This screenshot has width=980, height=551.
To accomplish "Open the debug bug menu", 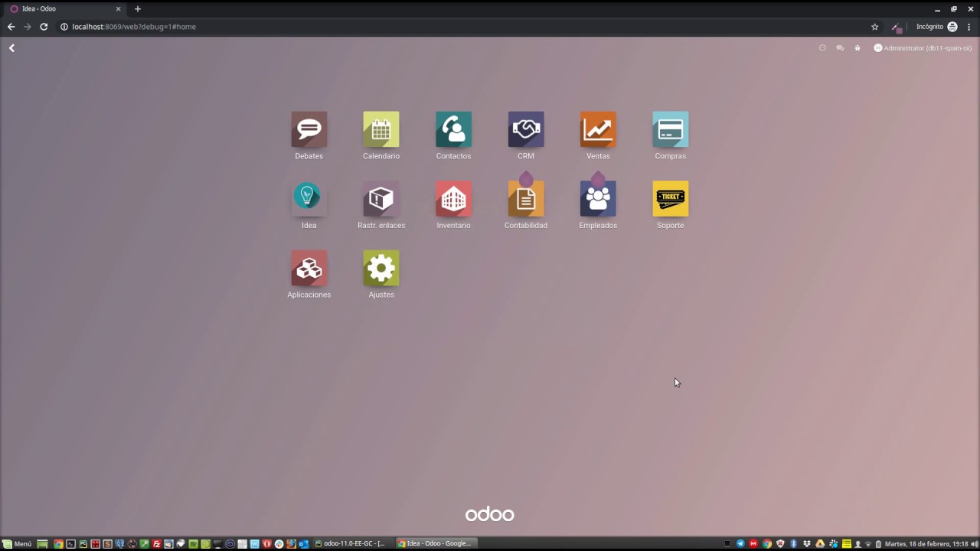I will pyautogui.click(x=857, y=48).
